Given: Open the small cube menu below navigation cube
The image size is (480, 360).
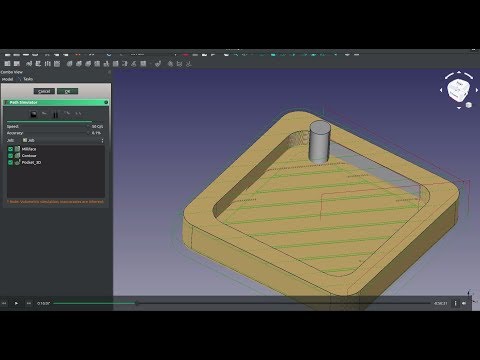Looking at the screenshot, I should 469,105.
